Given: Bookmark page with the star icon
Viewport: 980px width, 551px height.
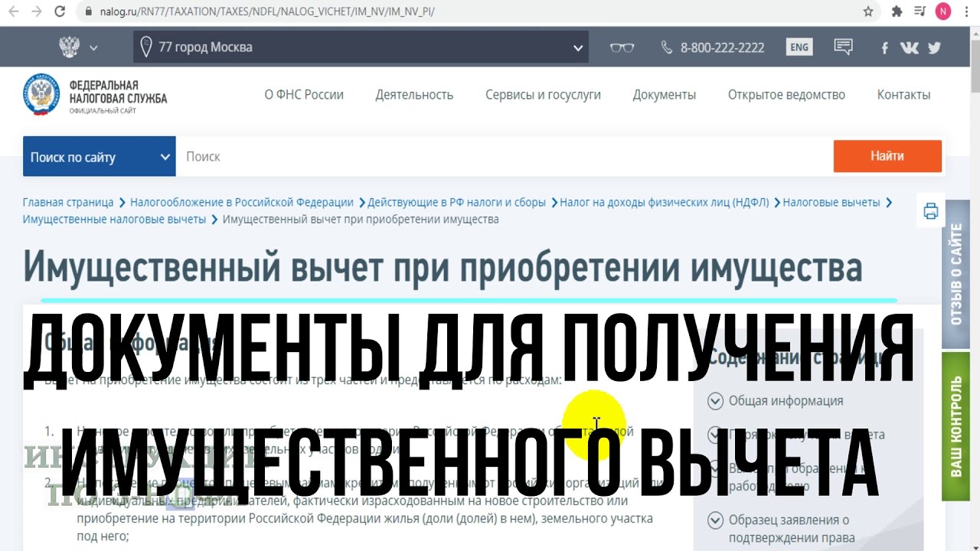Looking at the screenshot, I should point(868,11).
